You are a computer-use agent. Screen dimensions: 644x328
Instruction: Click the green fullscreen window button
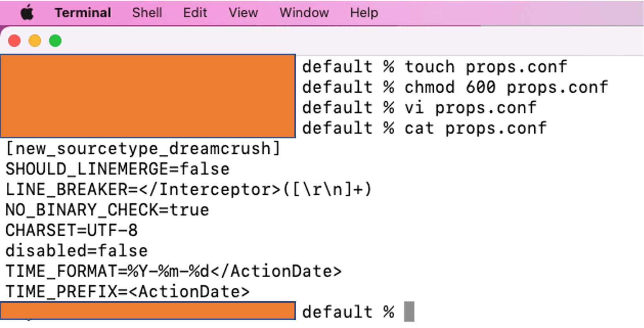55,41
